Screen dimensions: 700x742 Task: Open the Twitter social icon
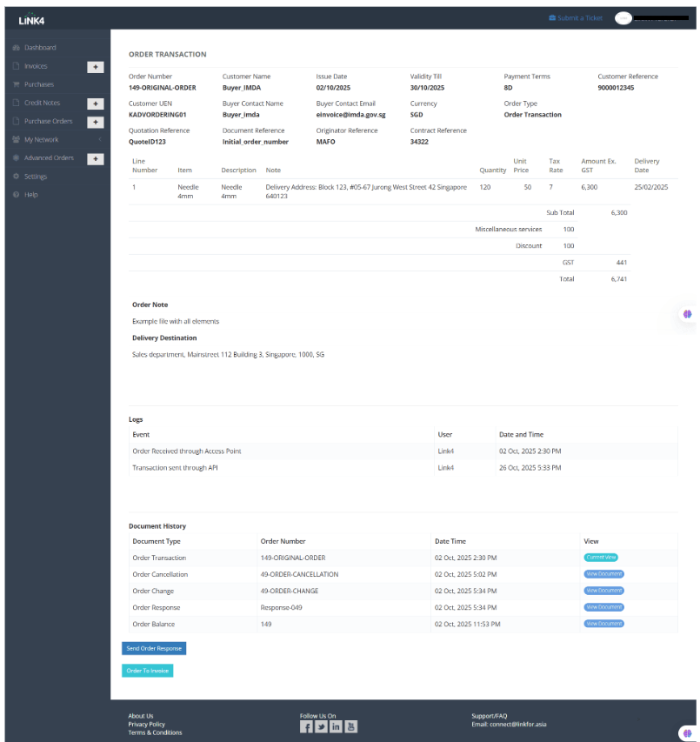[x=321, y=727]
